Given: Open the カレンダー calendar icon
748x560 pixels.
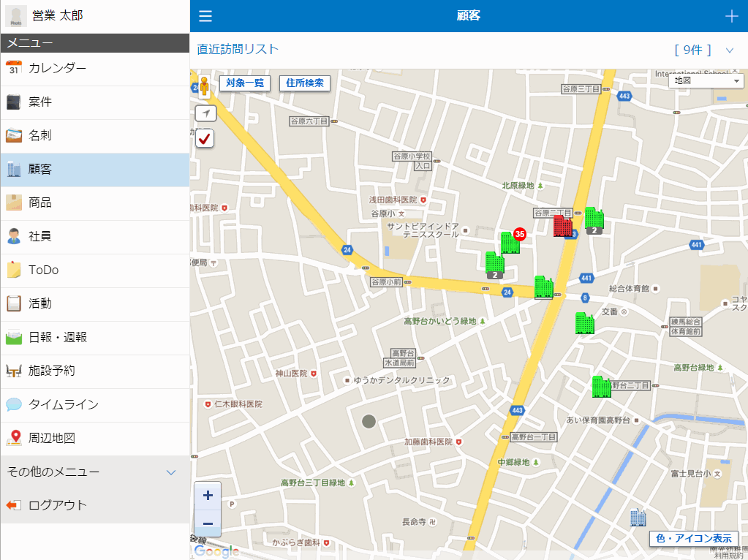Looking at the screenshot, I should (x=14, y=68).
